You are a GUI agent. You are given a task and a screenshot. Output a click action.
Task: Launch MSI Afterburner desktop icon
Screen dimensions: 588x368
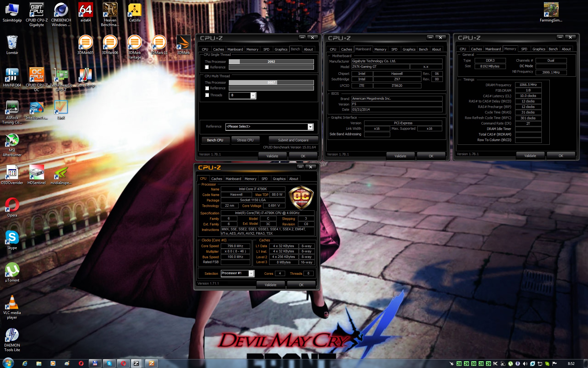pos(12,144)
